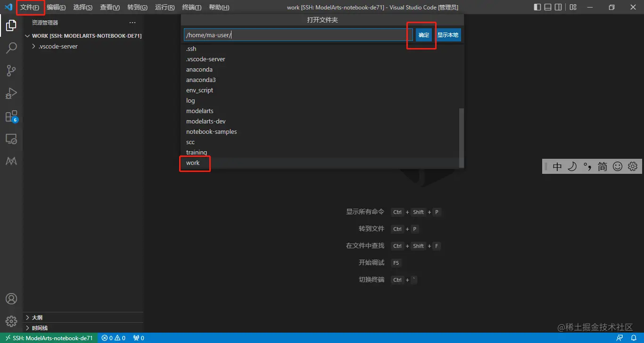The width and height of the screenshot is (644, 343).
Task: Open the 帮助(H) menu
Action: click(219, 8)
